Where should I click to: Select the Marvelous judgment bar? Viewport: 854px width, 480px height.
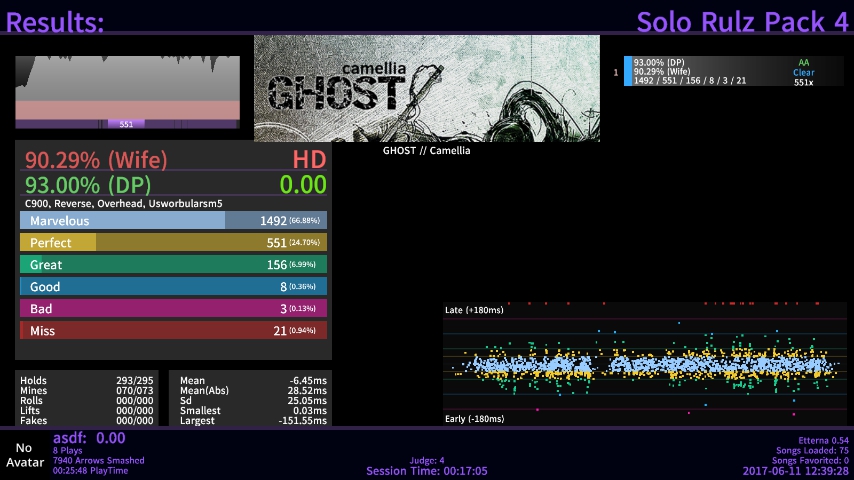[173, 221]
